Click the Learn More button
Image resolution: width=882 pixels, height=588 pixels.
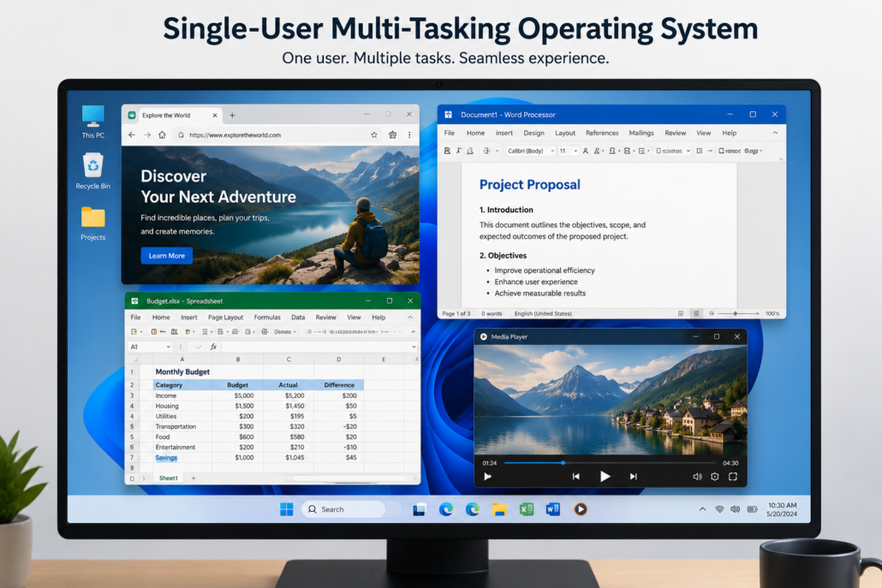[x=166, y=256]
